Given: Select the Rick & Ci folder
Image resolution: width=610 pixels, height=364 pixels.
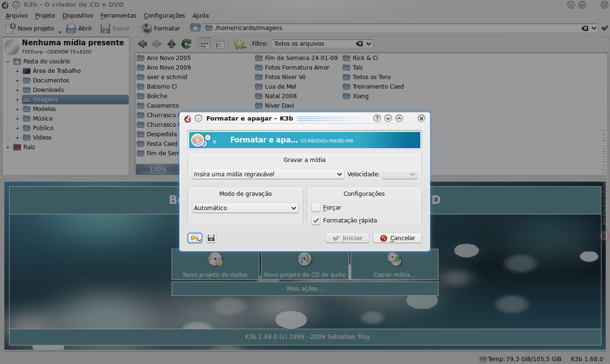Looking at the screenshot, I should 360,58.
